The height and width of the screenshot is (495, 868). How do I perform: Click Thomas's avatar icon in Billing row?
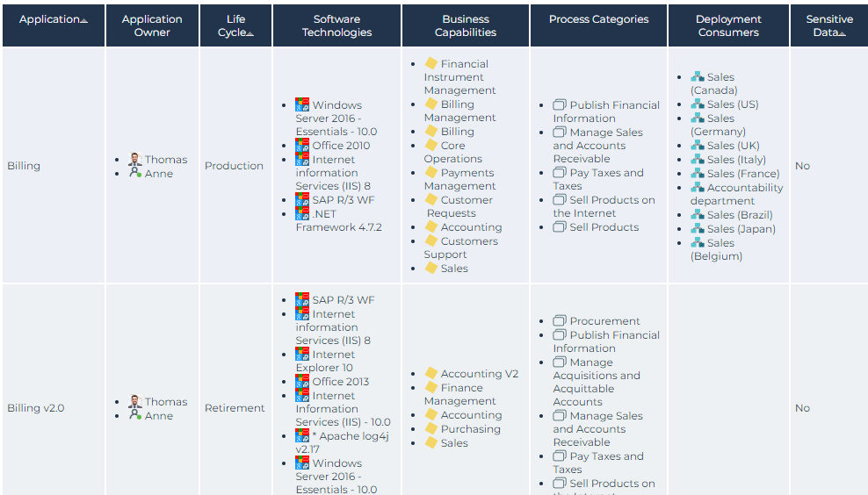click(x=134, y=160)
